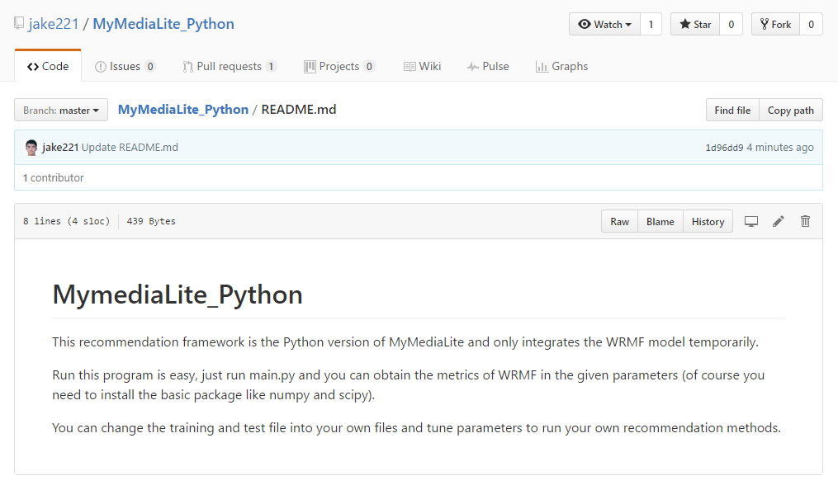This screenshot has width=838, height=504.
Task: Fork the MyMediaLite_Python repository
Action: [x=775, y=25]
